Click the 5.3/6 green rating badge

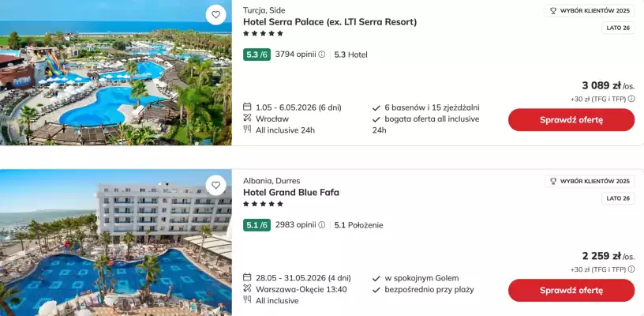point(256,55)
